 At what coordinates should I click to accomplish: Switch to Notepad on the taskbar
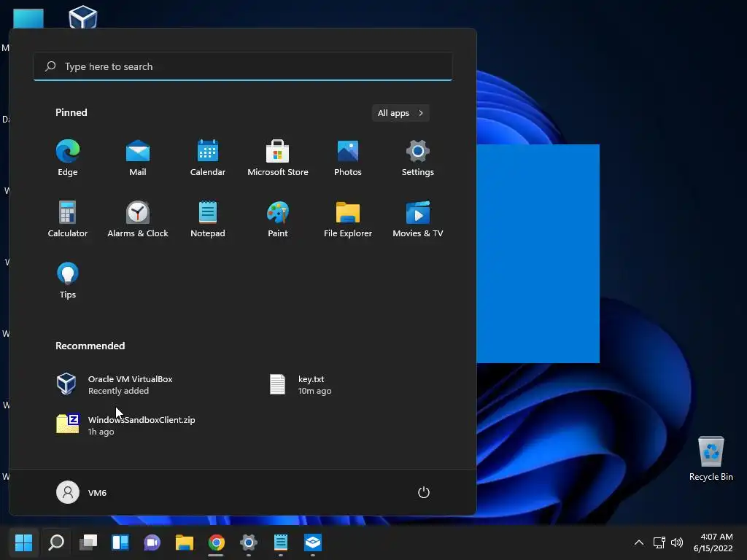point(281,542)
